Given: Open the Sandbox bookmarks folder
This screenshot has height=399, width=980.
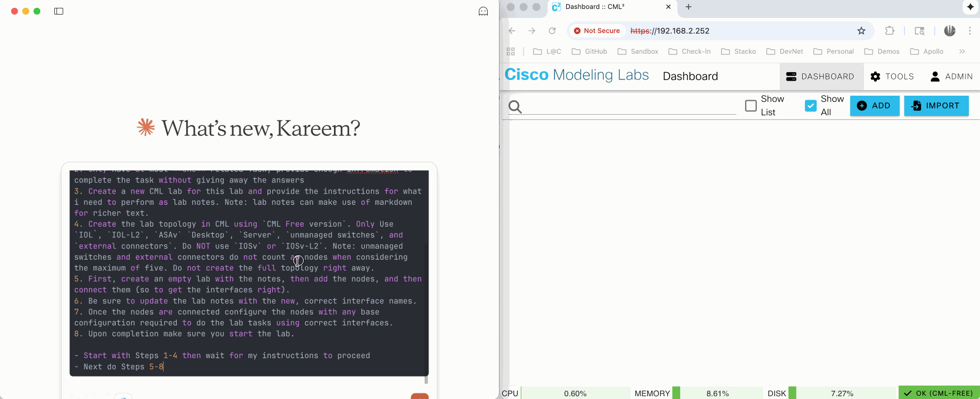Looking at the screenshot, I should point(638,51).
